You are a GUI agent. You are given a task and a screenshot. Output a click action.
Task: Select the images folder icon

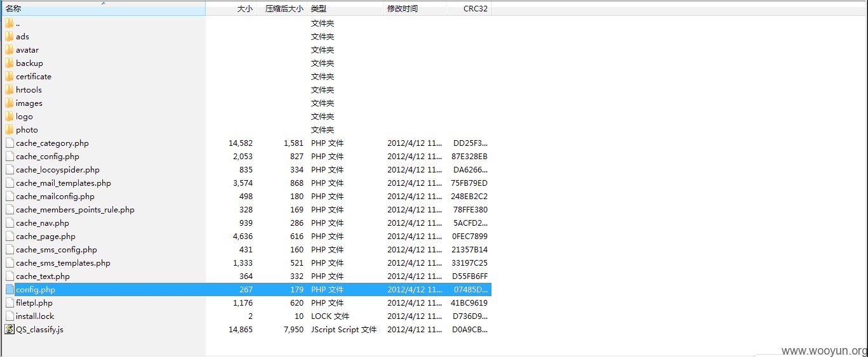[x=9, y=103]
